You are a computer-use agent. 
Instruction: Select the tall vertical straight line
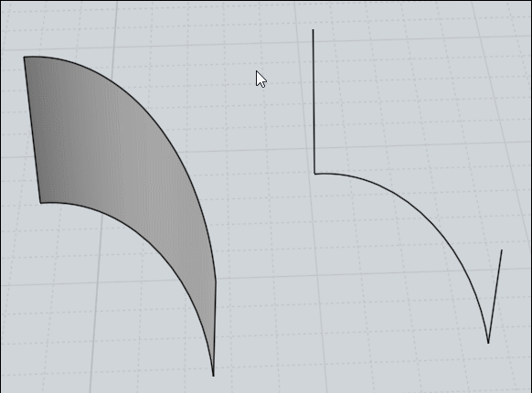coord(314,101)
